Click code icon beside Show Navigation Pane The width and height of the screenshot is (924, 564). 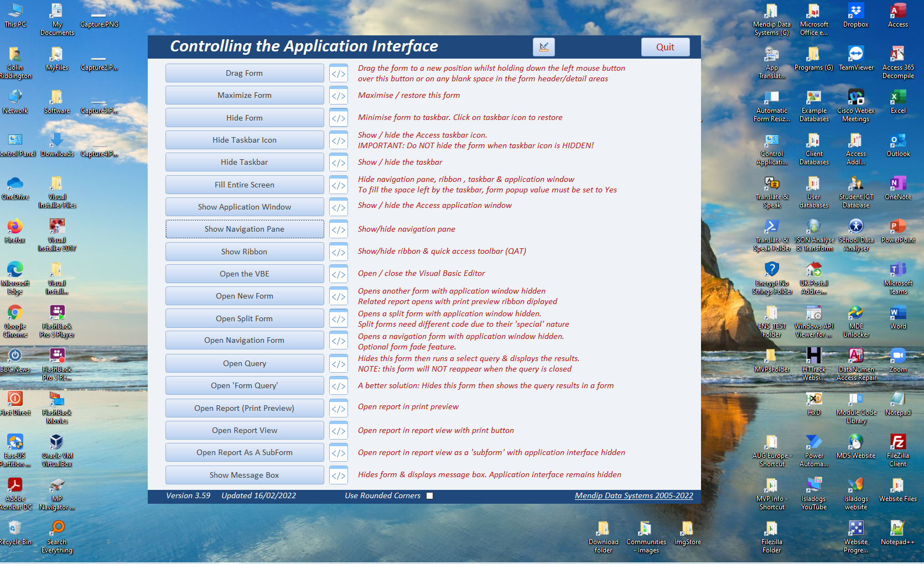338,229
